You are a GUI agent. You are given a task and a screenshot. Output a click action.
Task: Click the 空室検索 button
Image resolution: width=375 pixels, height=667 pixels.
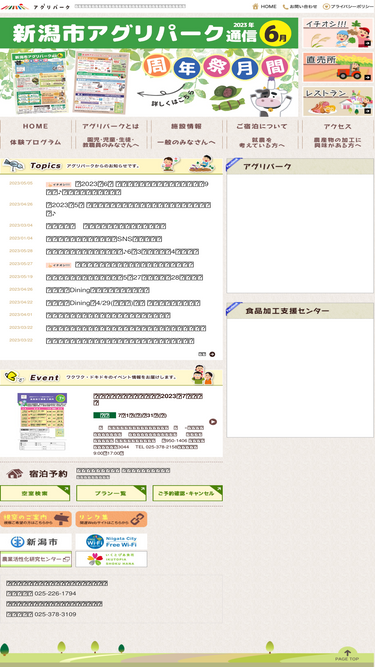(35, 493)
